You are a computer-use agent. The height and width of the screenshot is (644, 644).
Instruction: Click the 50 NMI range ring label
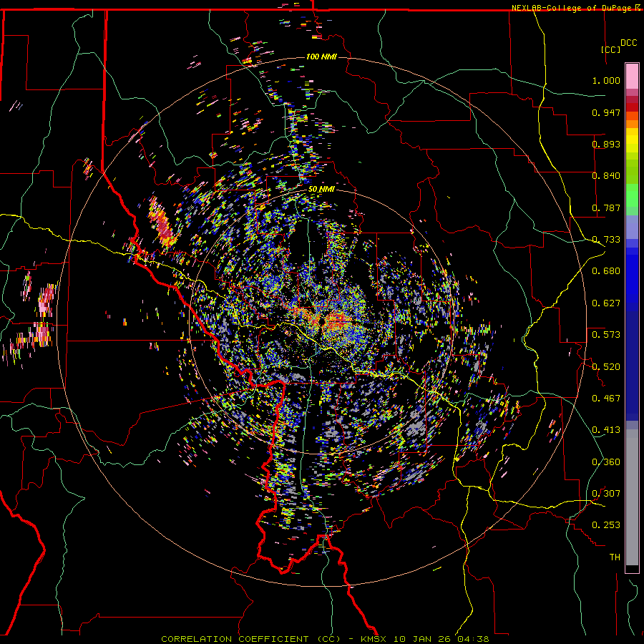321,190
